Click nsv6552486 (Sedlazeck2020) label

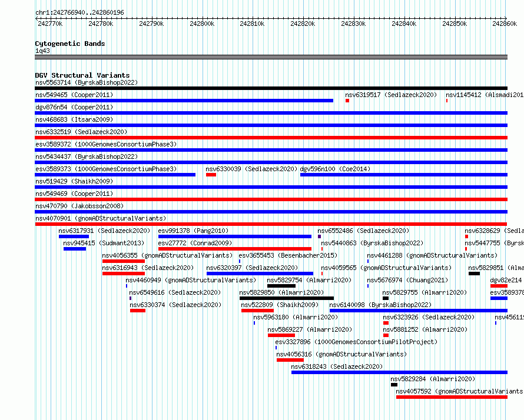click(x=363, y=231)
